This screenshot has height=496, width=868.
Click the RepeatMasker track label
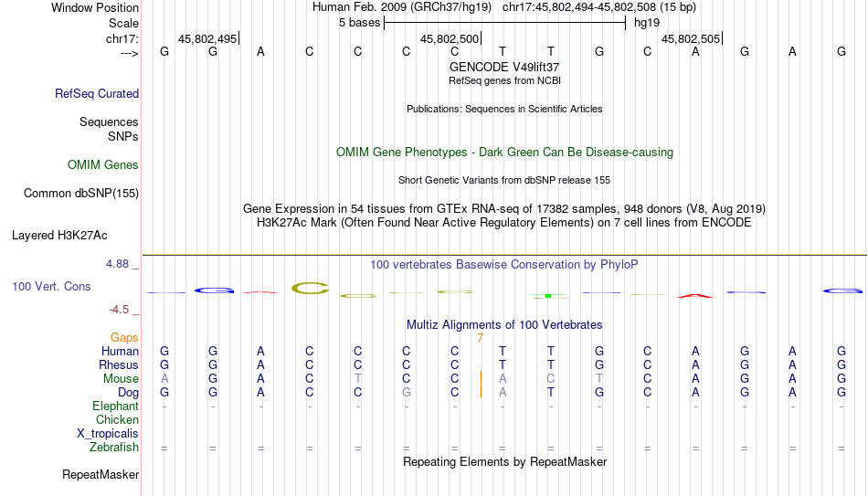(x=101, y=474)
